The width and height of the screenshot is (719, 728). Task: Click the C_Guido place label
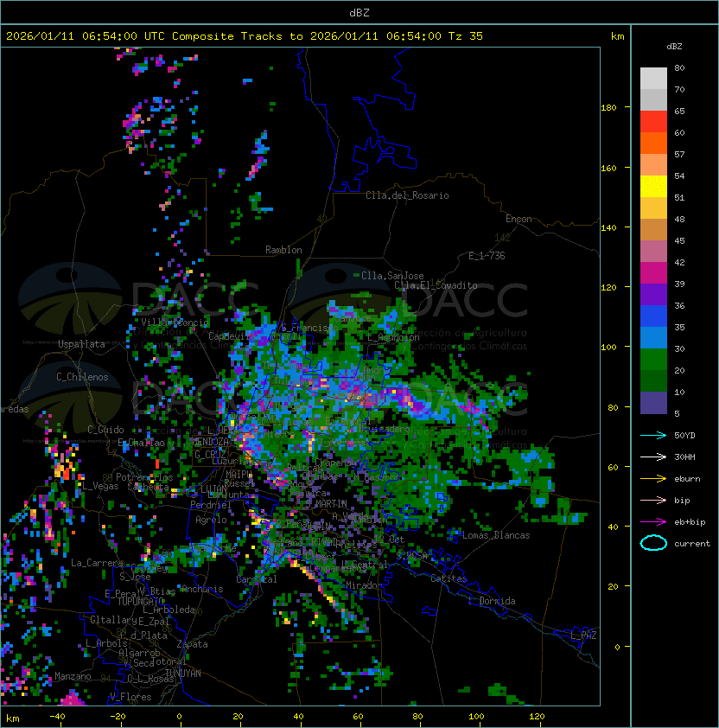pyautogui.click(x=105, y=430)
